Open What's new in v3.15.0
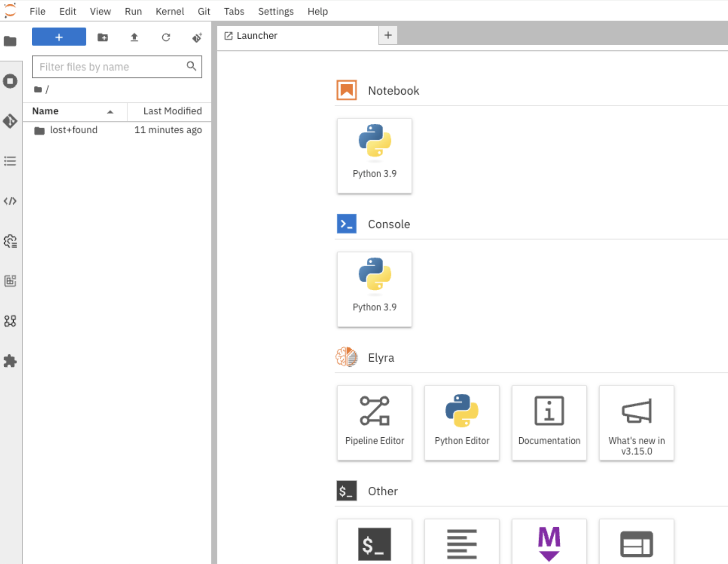This screenshot has width=728, height=564. 636,423
